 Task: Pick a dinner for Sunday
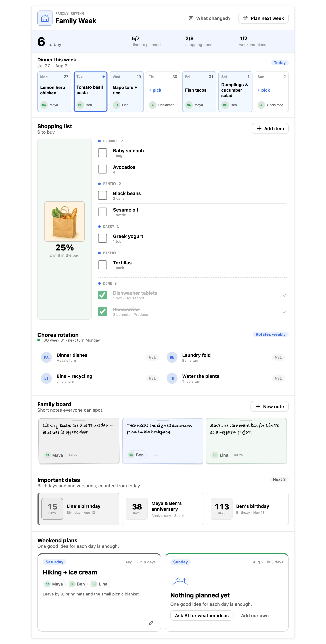click(x=264, y=90)
